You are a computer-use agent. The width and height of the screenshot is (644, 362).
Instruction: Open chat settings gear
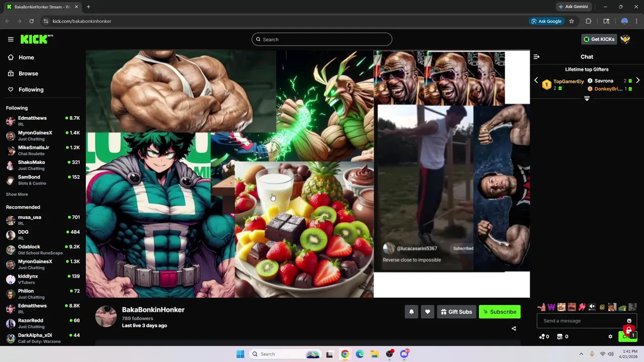click(x=610, y=336)
